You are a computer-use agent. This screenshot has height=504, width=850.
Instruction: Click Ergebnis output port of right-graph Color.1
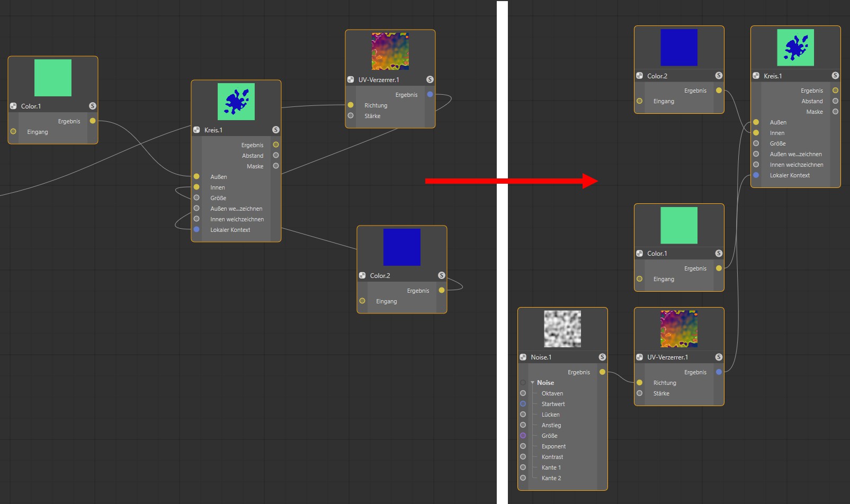click(719, 268)
